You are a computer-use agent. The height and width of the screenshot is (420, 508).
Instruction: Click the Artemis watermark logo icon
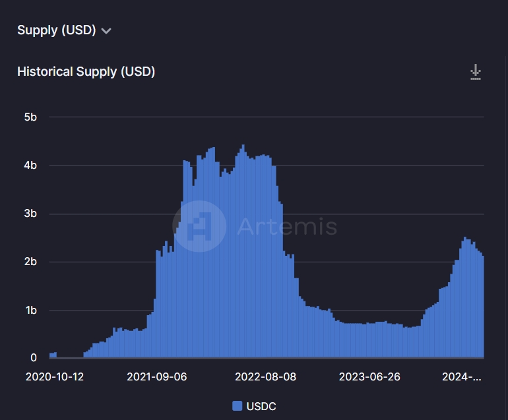[x=199, y=227]
